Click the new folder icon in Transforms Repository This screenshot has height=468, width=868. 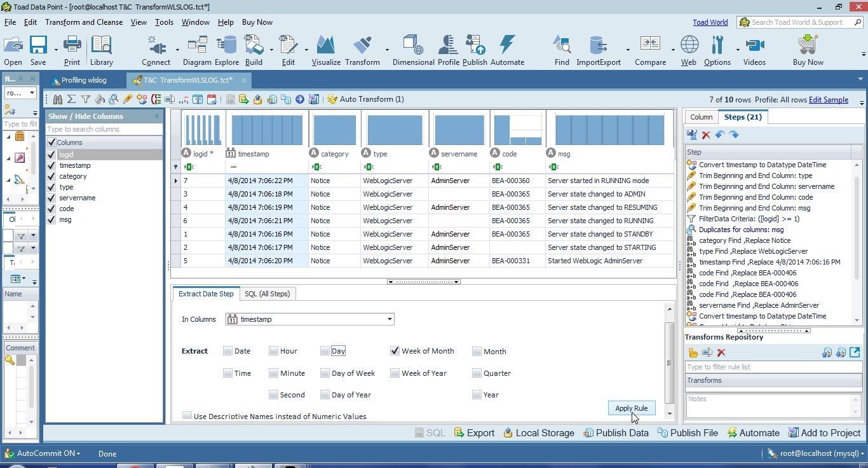[x=693, y=352]
